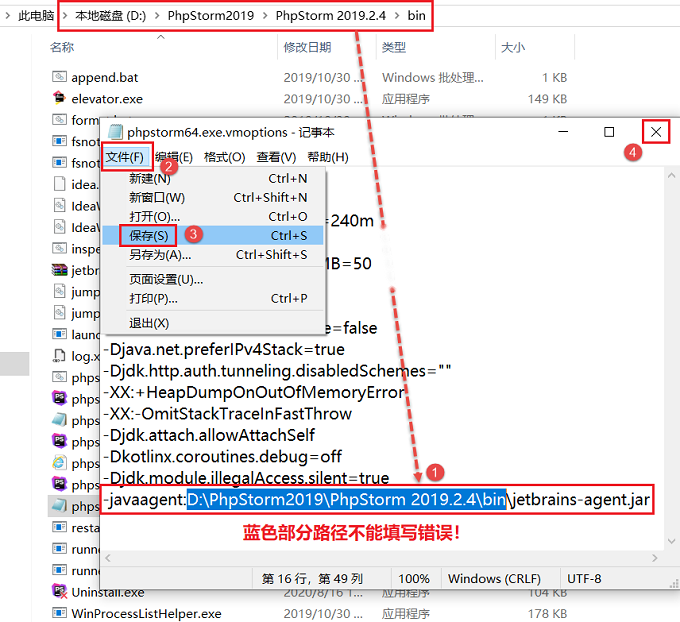The height and width of the screenshot is (622, 680).
Task: Choose 新建(N) from the file menu
Action: click(x=213, y=178)
